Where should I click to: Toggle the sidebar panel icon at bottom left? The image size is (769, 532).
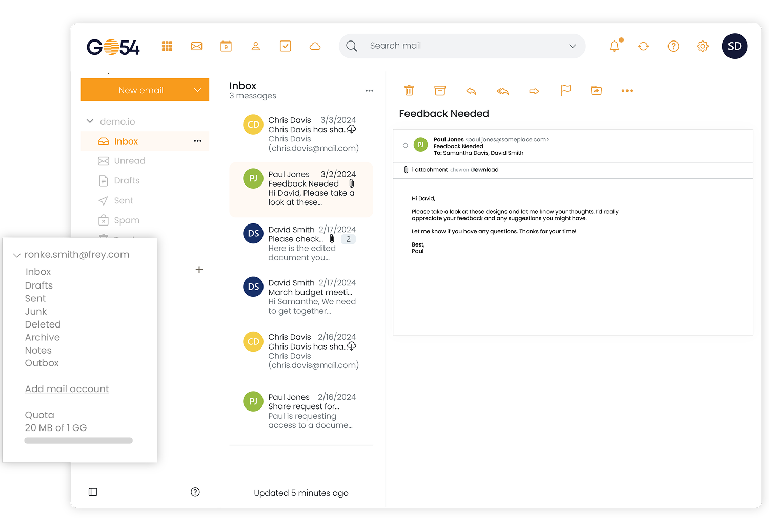(x=93, y=492)
